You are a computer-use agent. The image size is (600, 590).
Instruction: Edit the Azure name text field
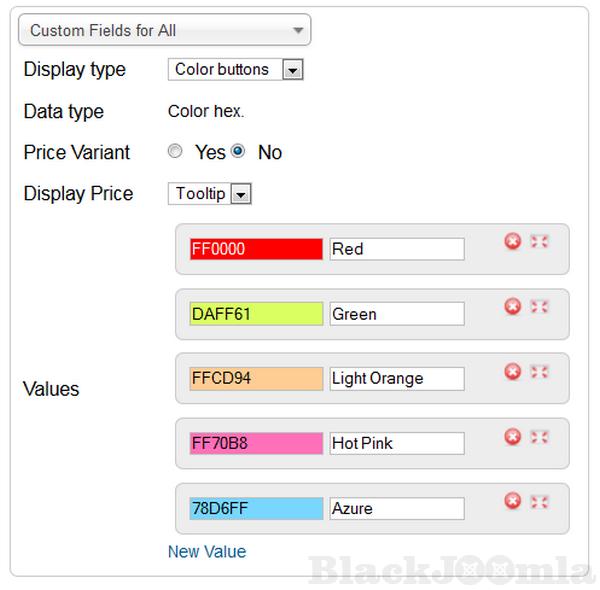point(397,508)
